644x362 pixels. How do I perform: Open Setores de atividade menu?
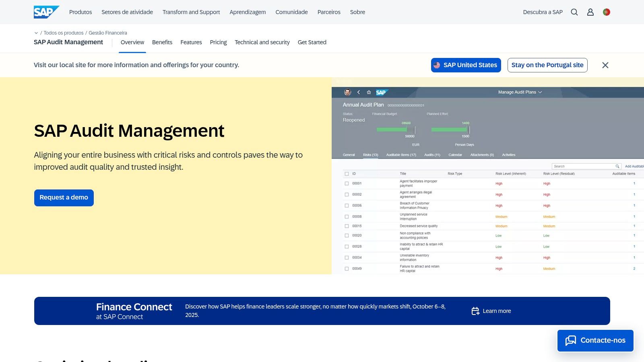tap(127, 12)
